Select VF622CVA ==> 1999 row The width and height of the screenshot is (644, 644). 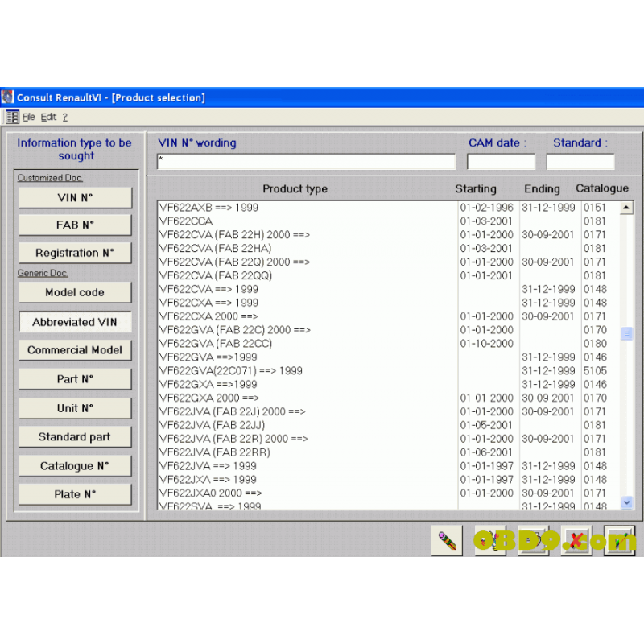(389, 289)
